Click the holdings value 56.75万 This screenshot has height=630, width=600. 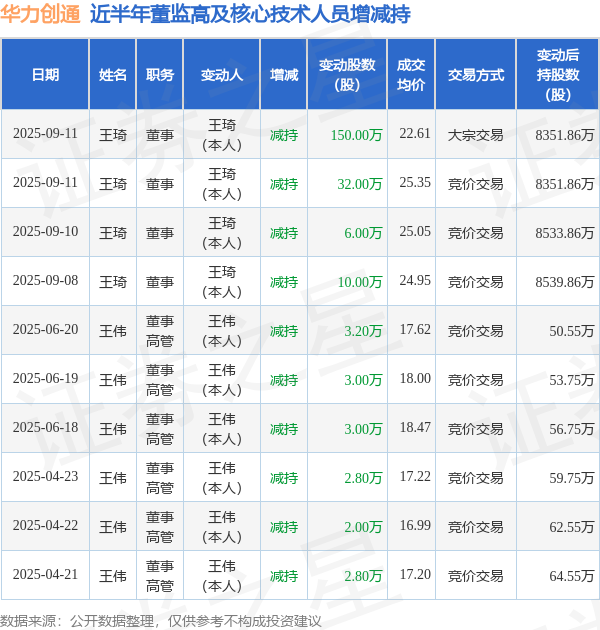point(571,429)
